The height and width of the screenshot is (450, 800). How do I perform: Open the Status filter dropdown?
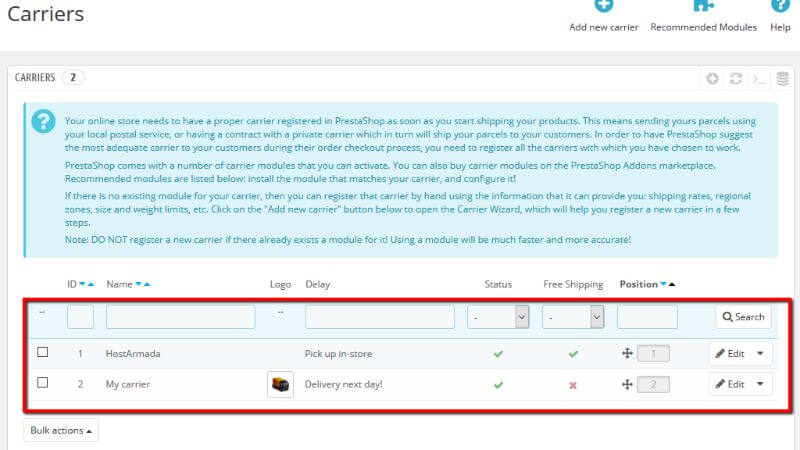point(498,317)
